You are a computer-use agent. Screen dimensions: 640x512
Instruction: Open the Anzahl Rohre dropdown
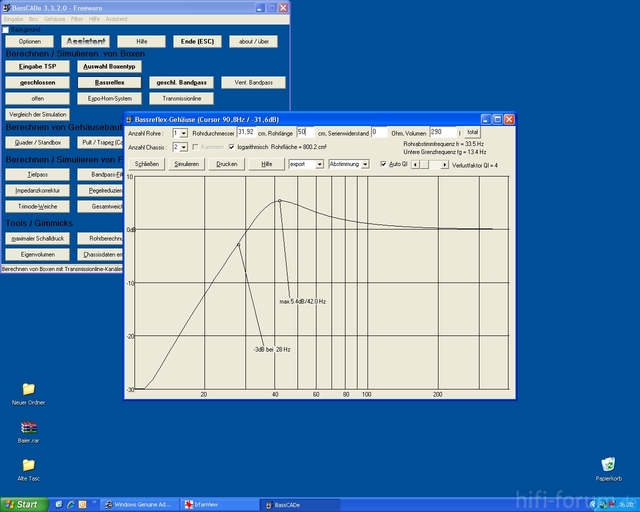click(x=183, y=132)
